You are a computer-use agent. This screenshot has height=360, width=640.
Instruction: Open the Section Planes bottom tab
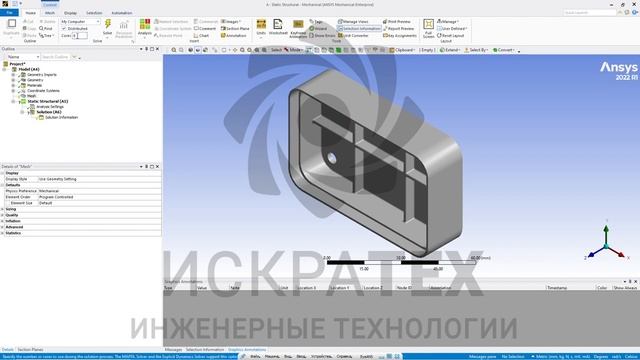click(x=30, y=350)
